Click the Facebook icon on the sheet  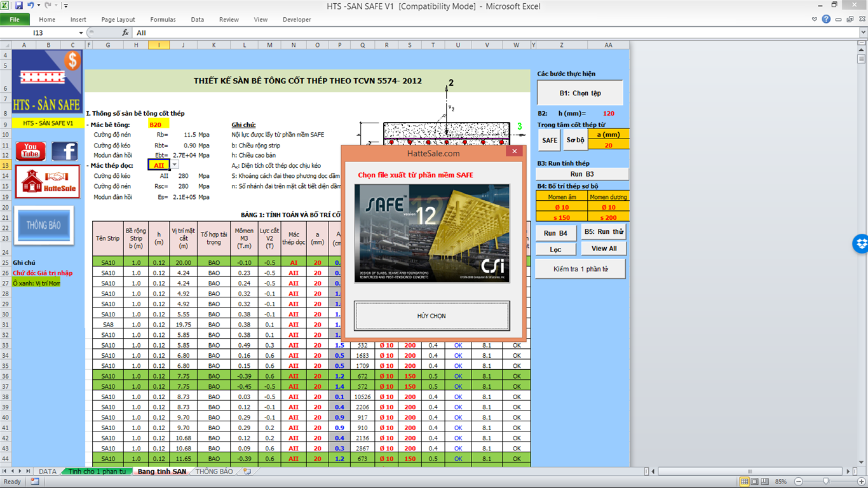pyautogui.click(x=64, y=151)
